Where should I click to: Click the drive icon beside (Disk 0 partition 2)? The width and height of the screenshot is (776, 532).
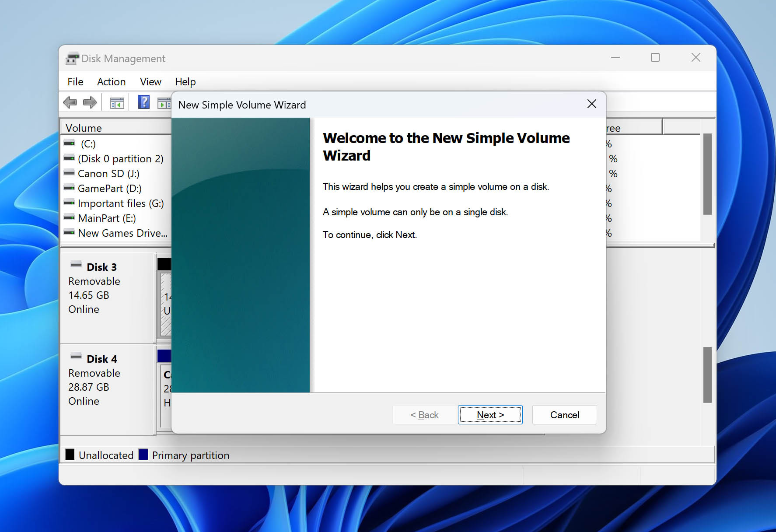[x=69, y=158]
